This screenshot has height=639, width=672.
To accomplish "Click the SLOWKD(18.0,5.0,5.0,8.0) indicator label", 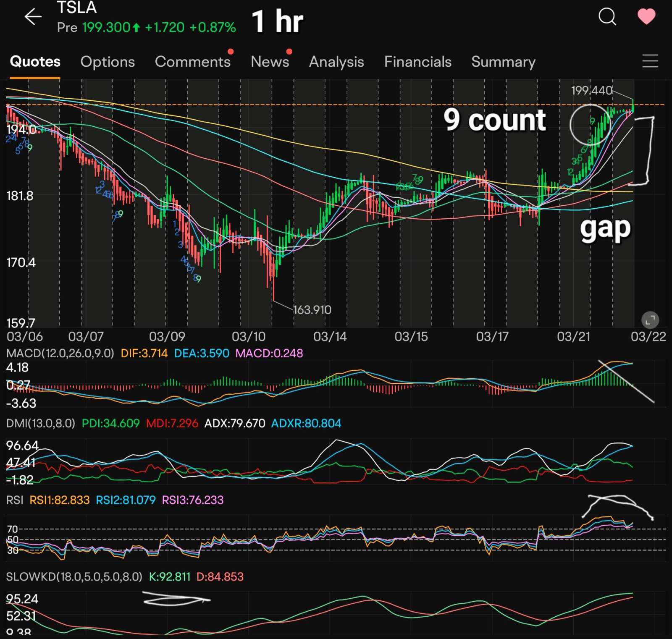I will 74,577.
